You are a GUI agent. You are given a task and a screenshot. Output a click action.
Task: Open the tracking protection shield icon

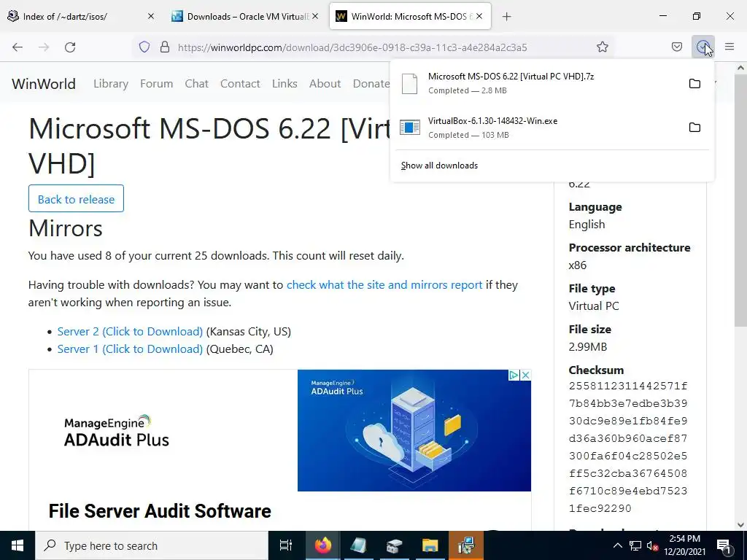point(144,47)
